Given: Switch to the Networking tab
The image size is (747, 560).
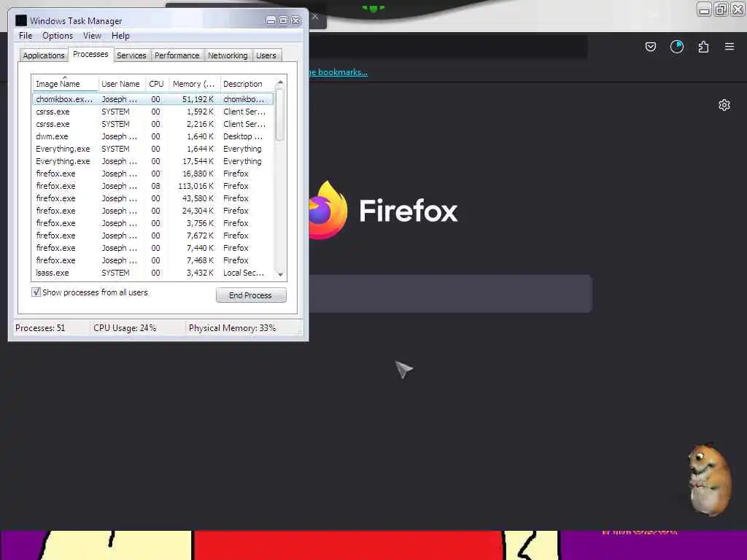Looking at the screenshot, I should click(x=228, y=55).
